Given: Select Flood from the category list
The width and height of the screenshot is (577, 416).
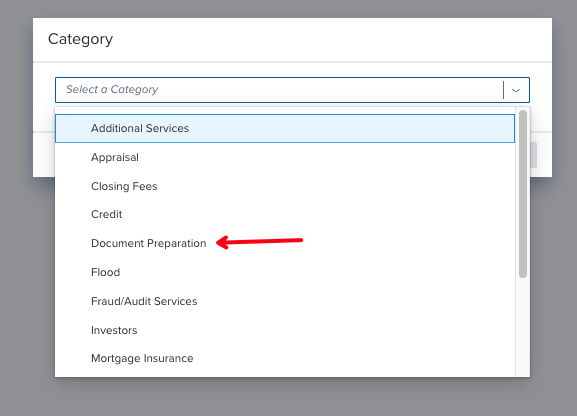Looking at the screenshot, I should click(x=285, y=272).
